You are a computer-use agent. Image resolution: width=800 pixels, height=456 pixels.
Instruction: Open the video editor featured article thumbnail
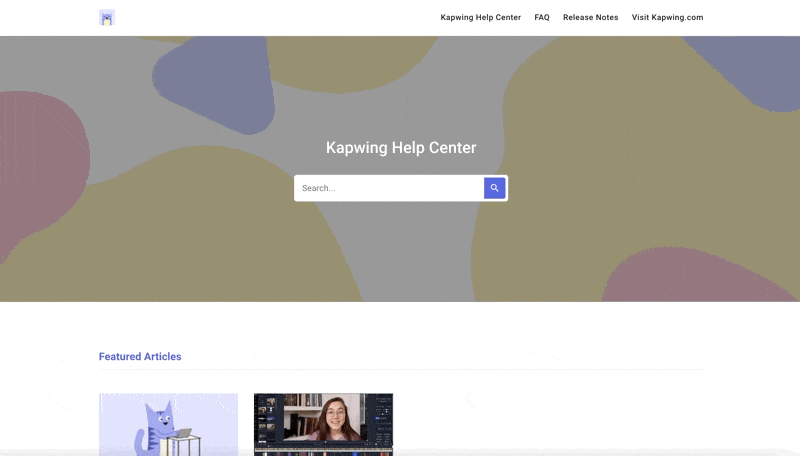[323, 424]
